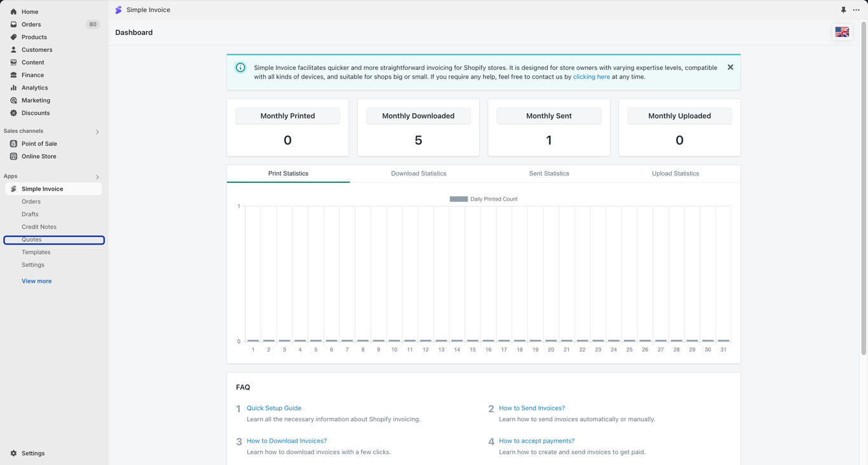Open the Analytics bar chart icon
The width and height of the screenshot is (868, 465).
tap(13, 88)
